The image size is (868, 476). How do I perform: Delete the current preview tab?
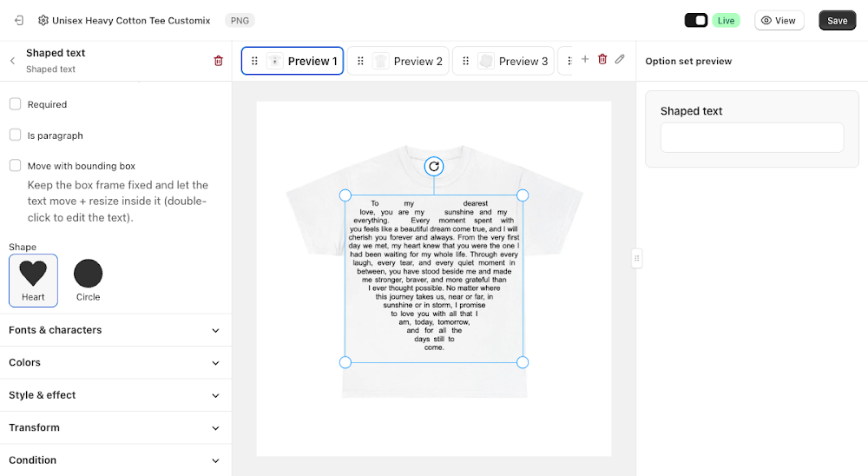[602, 59]
